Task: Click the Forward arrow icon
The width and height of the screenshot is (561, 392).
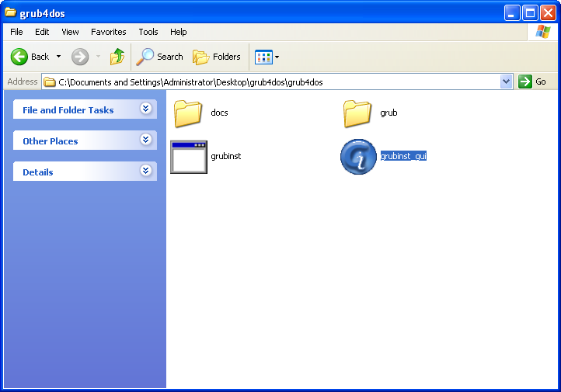Action: (x=80, y=57)
